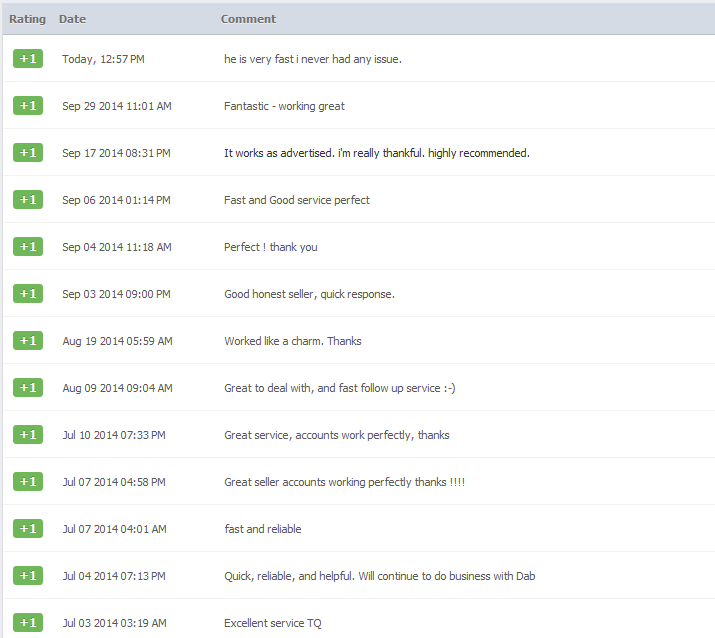
Task: Click the 'Jul 07 2014 04:58 PM' date
Action: pos(114,482)
